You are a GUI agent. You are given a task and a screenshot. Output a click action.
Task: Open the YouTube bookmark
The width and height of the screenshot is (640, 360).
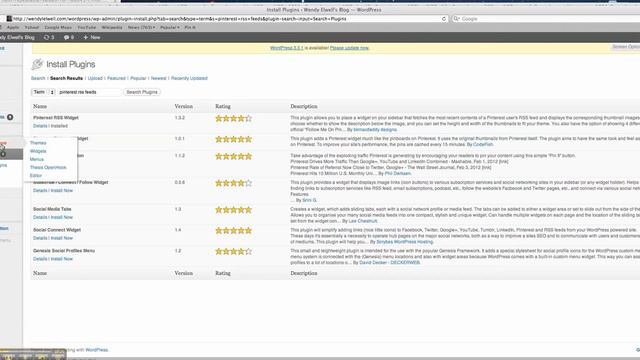point(87,27)
